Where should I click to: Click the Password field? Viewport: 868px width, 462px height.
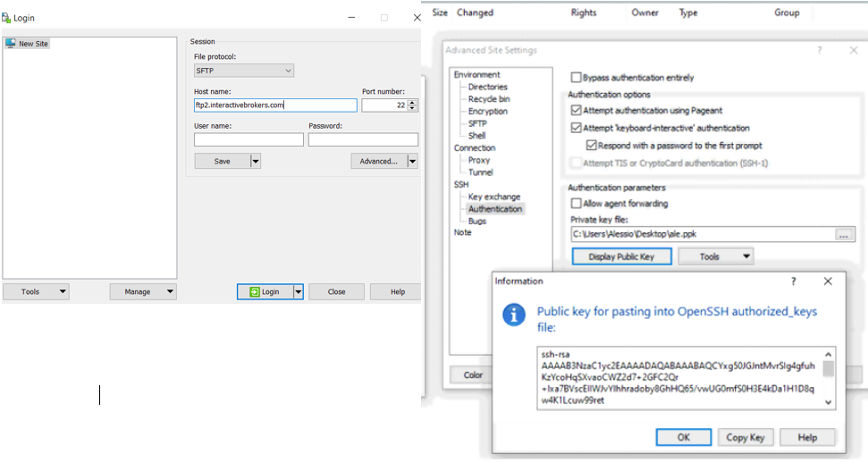point(363,139)
